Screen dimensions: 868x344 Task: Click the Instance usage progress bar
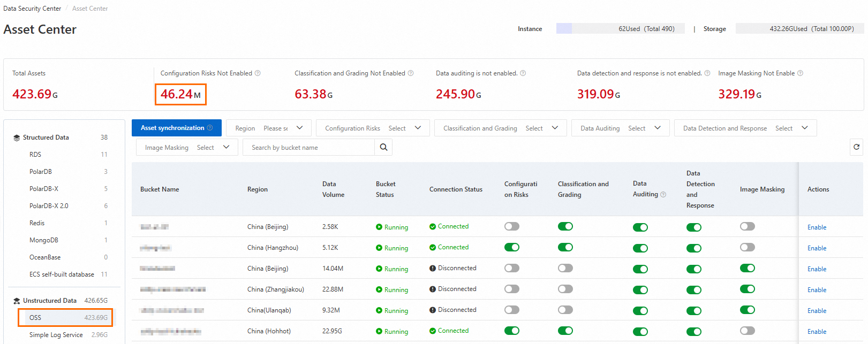[x=620, y=29]
